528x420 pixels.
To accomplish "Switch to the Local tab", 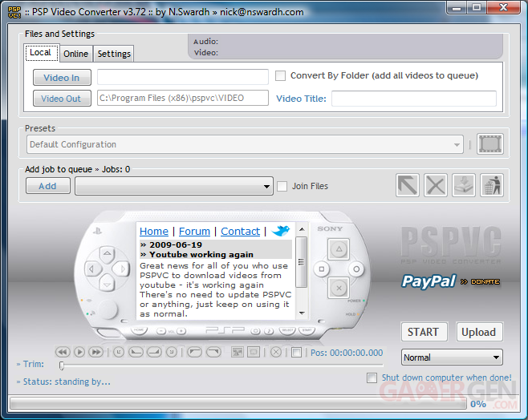I will [42, 53].
